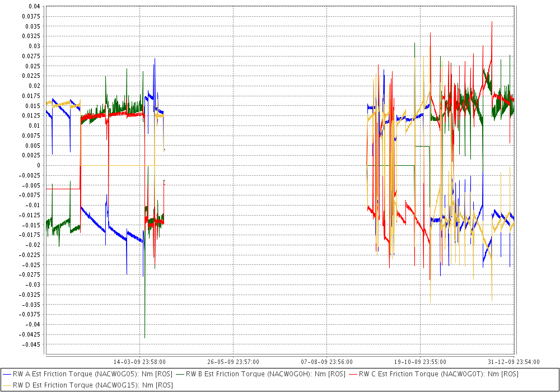Image resolution: width=560 pixels, height=392 pixels.
Task: Click the 14-03-09 23:58:00 time axis label
Action: 139,362
